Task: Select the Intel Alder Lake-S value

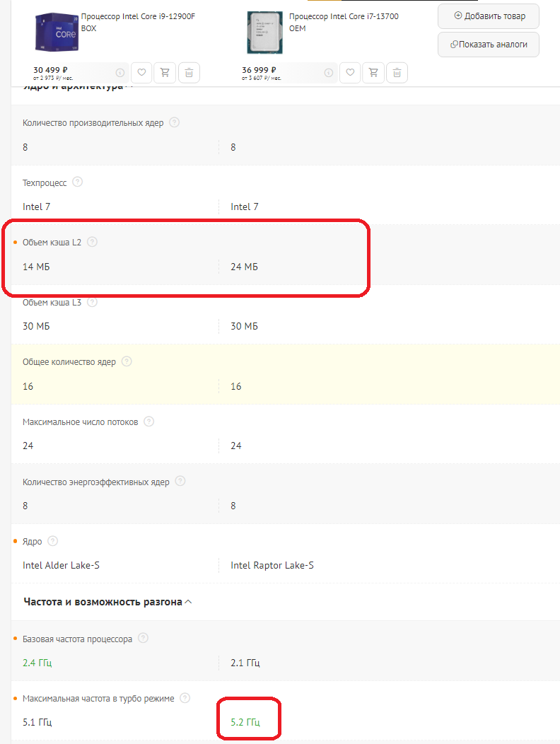Action: pos(62,565)
